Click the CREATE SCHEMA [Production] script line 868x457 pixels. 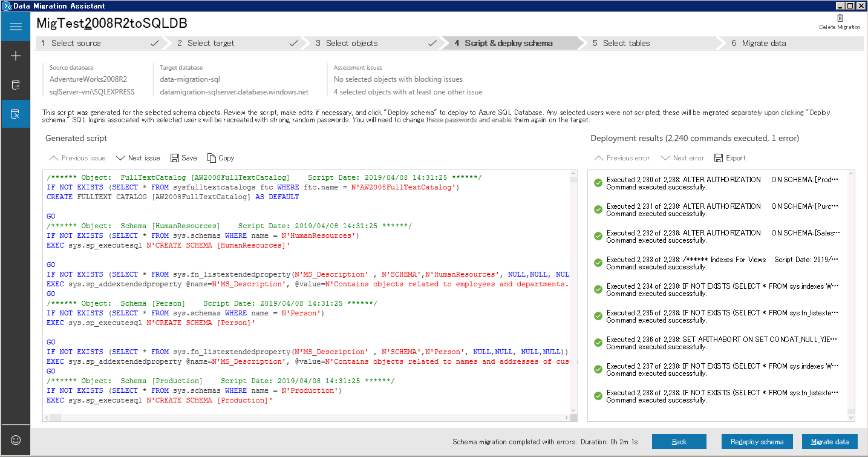(160, 400)
